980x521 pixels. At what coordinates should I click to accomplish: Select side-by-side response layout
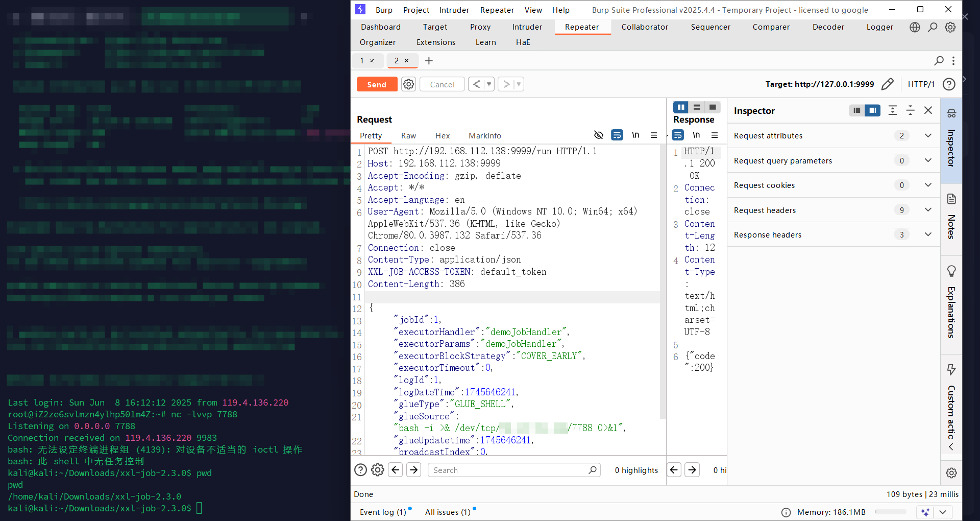(x=681, y=107)
